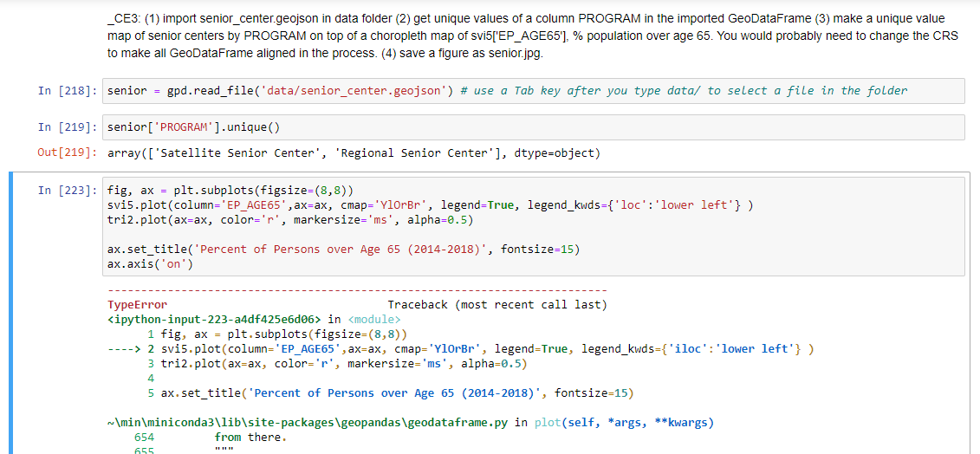The width and height of the screenshot is (980, 454).
Task: Click the In [223] cell prompt
Action: click(x=68, y=190)
